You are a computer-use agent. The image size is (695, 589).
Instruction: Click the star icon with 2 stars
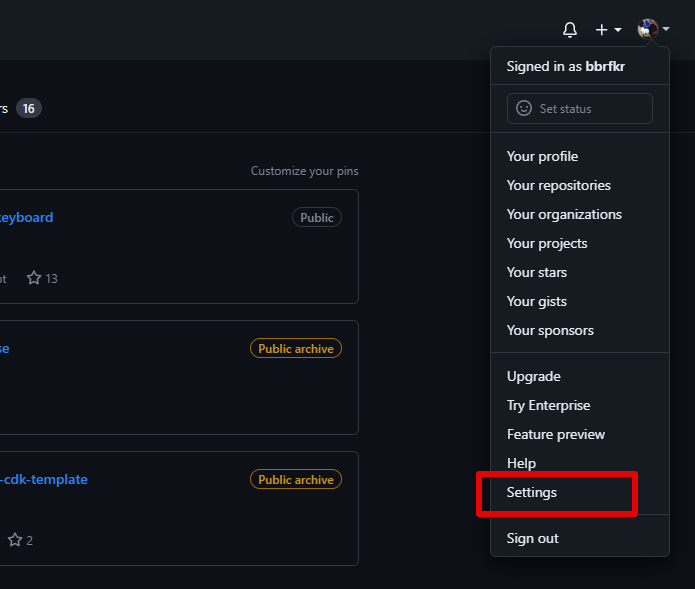tap(15, 540)
